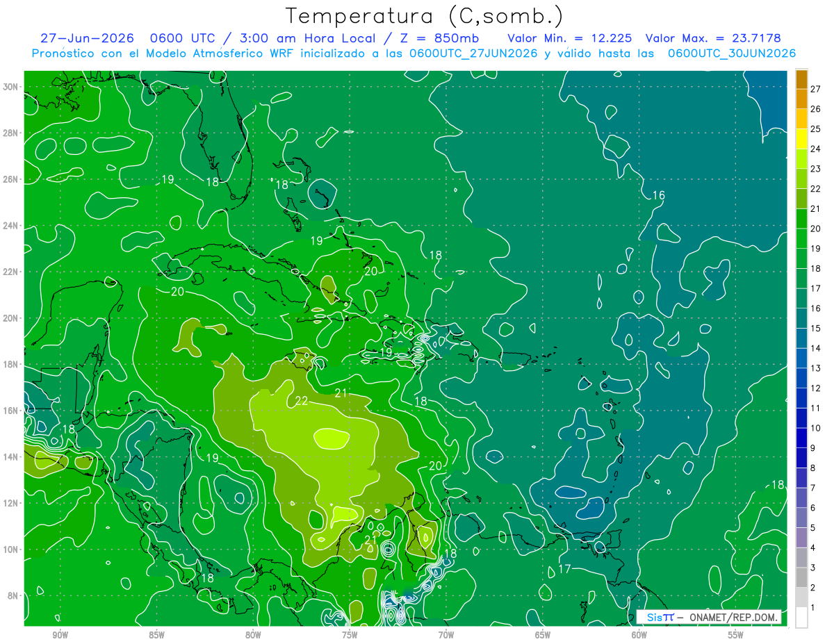Pick the green legend swatch between 19 and 20
834x644 pixels.
coord(801,238)
